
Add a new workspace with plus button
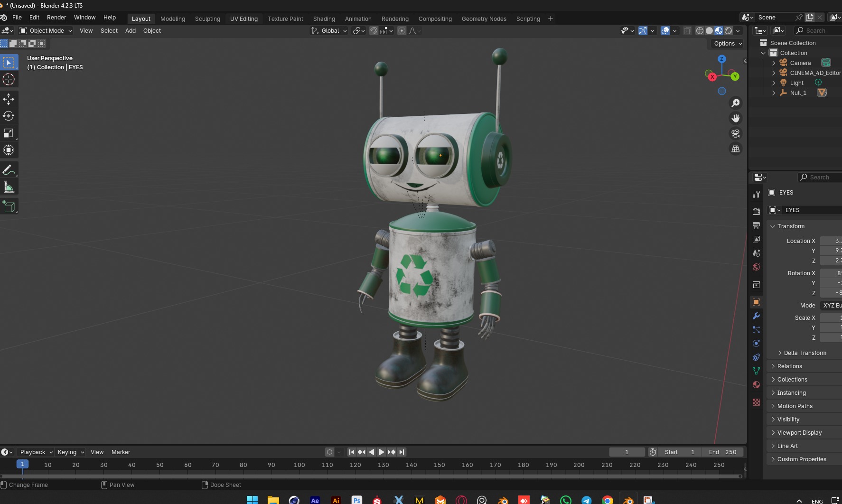[x=551, y=19]
